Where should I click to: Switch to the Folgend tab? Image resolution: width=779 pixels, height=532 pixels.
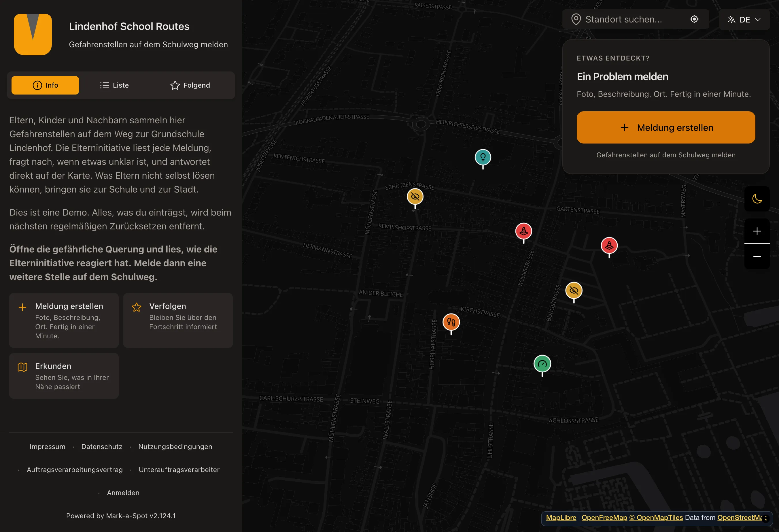[x=190, y=85]
